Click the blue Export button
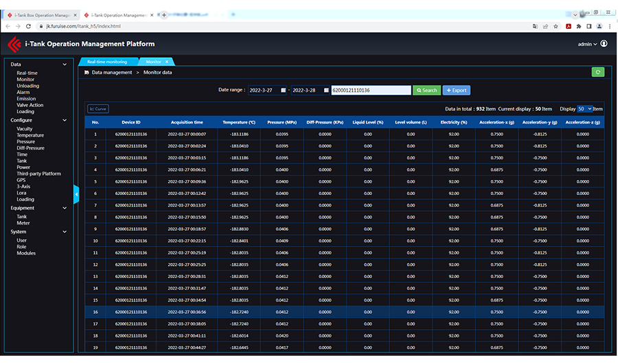 click(457, 90)
